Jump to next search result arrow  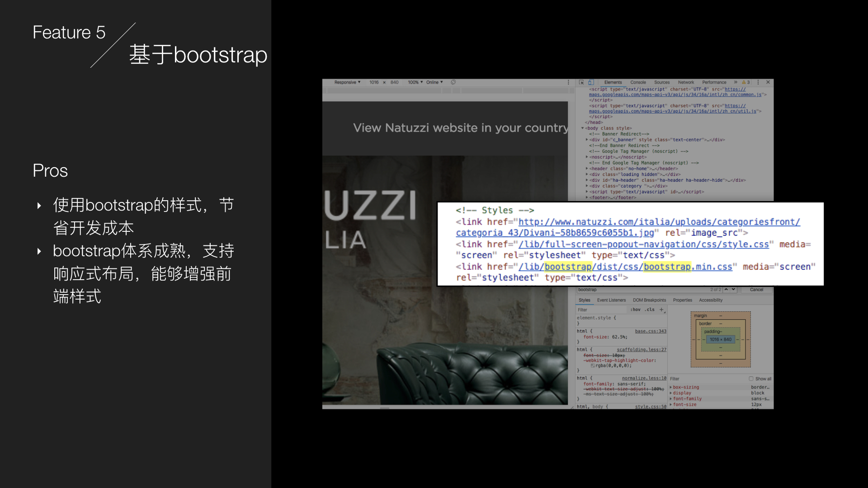pos(733,289)
